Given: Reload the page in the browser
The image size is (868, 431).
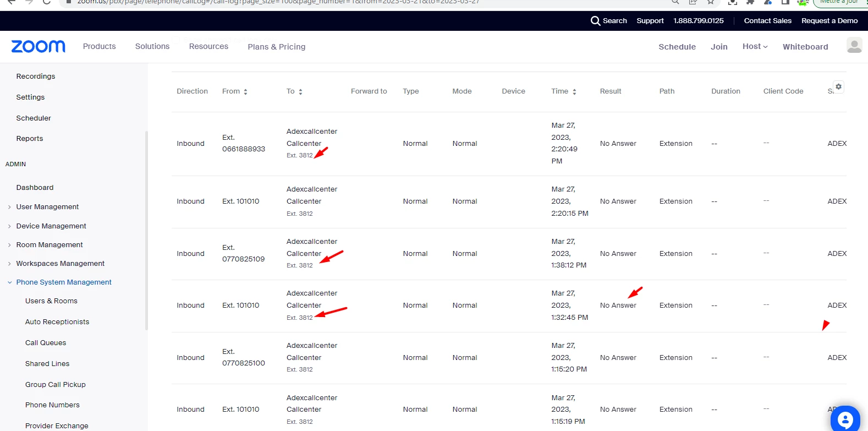Looking at the screenshot, I should 47,2.
